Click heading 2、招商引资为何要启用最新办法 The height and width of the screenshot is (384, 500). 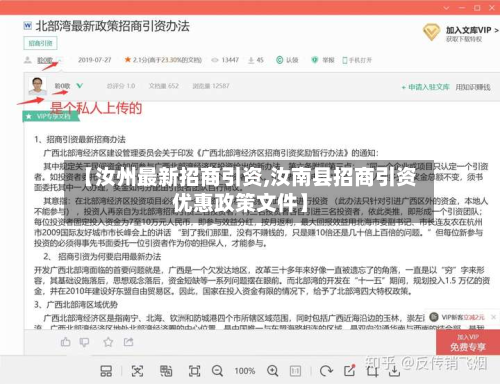102,257
